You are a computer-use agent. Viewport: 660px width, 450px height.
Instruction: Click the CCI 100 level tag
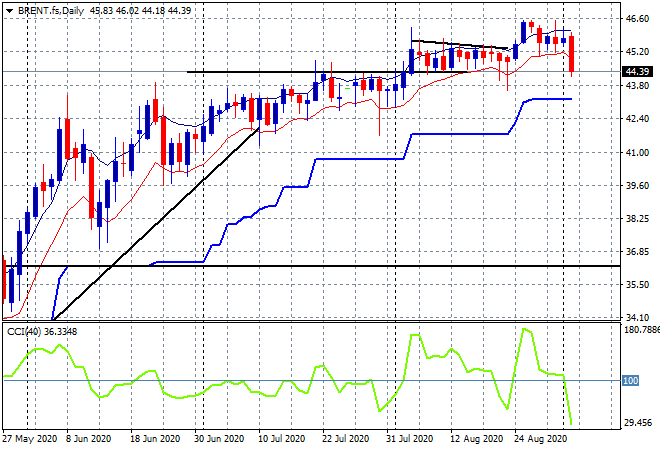pyautogui.click(x=631, y=381)
